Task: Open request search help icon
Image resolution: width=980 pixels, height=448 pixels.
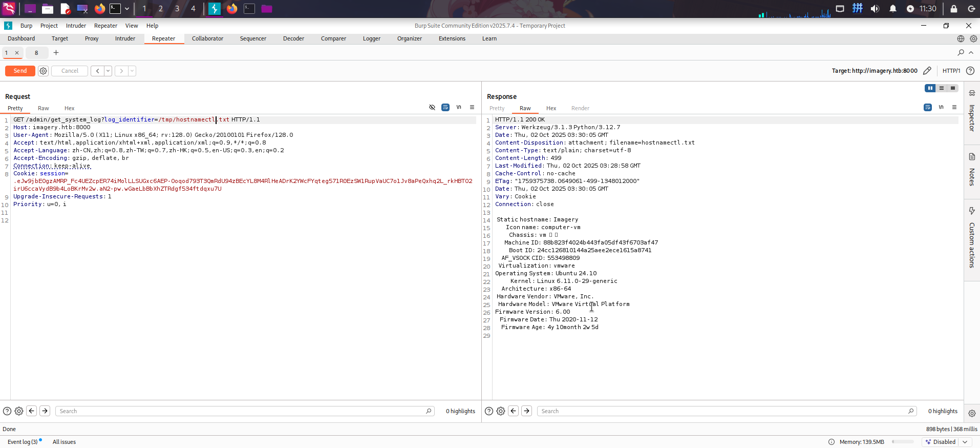Action: click(7, 411)
